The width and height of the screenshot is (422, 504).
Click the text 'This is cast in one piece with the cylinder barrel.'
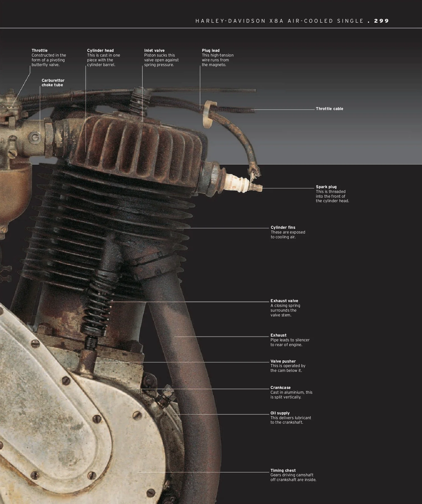pos(103,60)
